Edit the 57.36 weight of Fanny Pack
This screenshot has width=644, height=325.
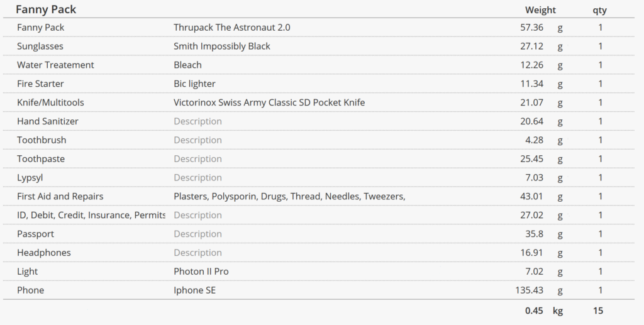pyautogui.click(x=531, y=28)
